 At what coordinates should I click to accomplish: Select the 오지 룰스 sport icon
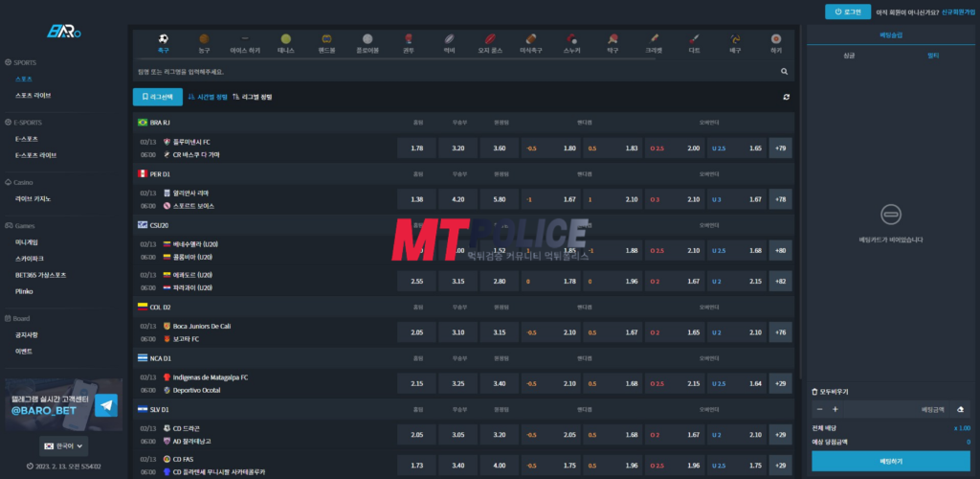[x=490, y=38]
